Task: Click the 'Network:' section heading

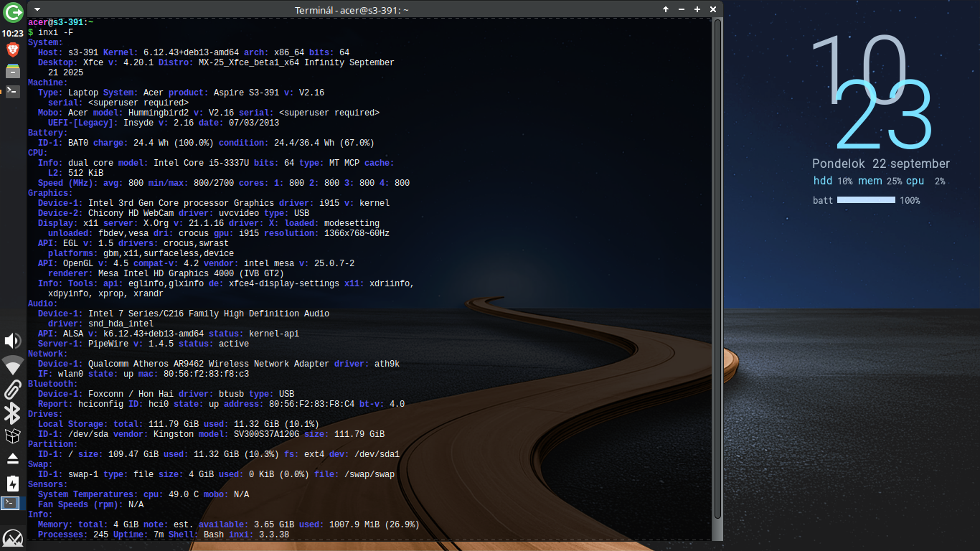Action: pyautogui.click(x=48, y=354)
